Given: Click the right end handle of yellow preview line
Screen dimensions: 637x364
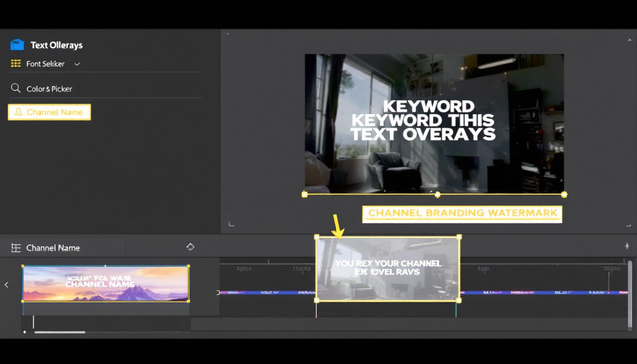Looking at the screenshot, I should (x=564, y=194).
